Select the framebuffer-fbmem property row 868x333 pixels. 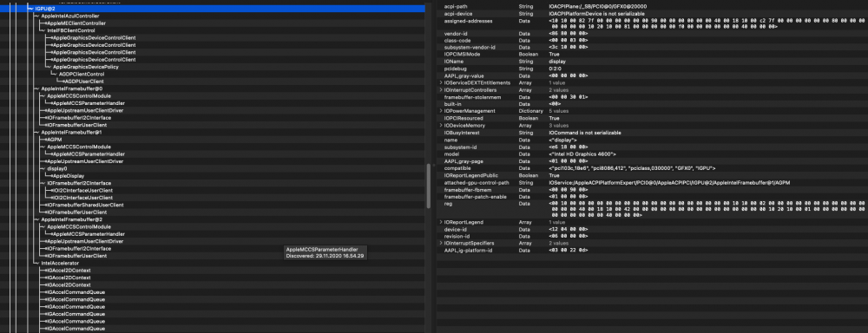tap(652, 189)
